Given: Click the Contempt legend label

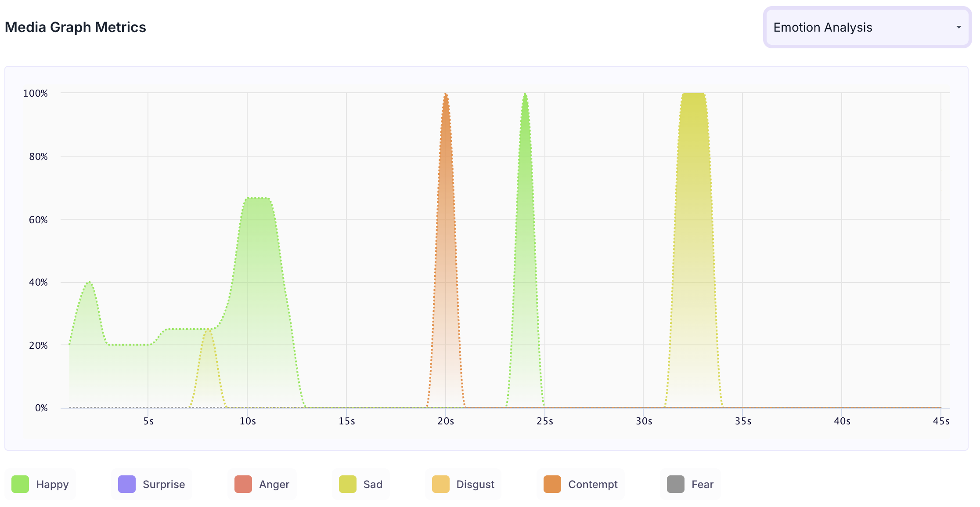Looking at the screenshot, I should click(593, 484).
